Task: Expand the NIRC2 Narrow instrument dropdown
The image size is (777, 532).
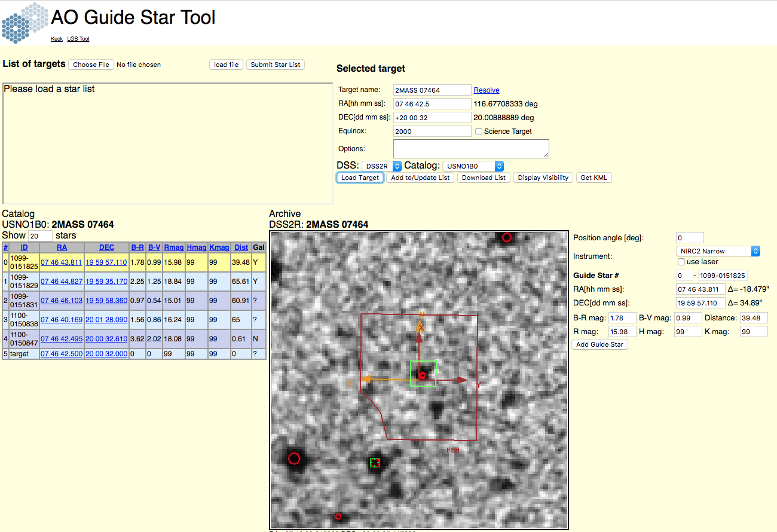Action: [x=718, y=251]
